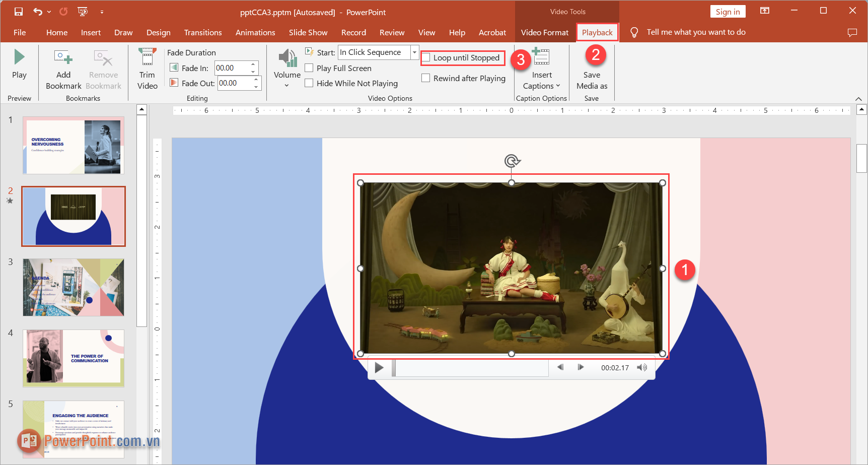The width and height of the screenshot is (868, 465).
Task: Check Hide While Not Playing
Action: 309,83
